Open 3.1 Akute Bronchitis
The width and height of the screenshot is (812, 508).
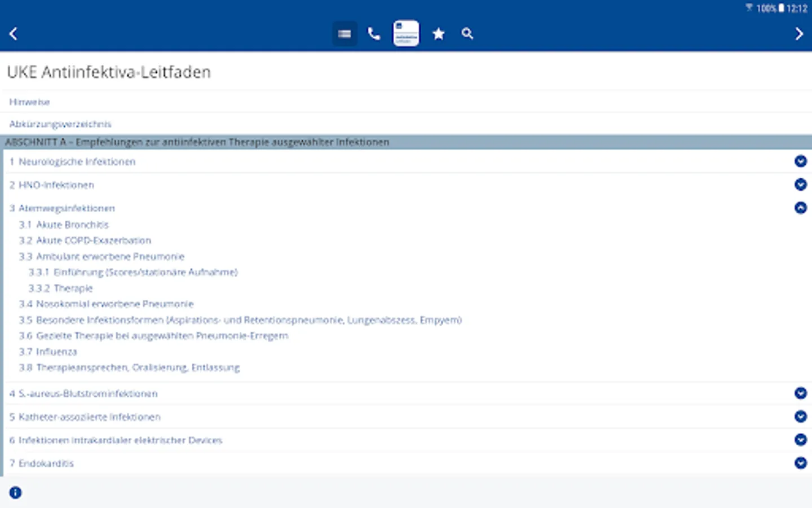click(x=64, y=225)
